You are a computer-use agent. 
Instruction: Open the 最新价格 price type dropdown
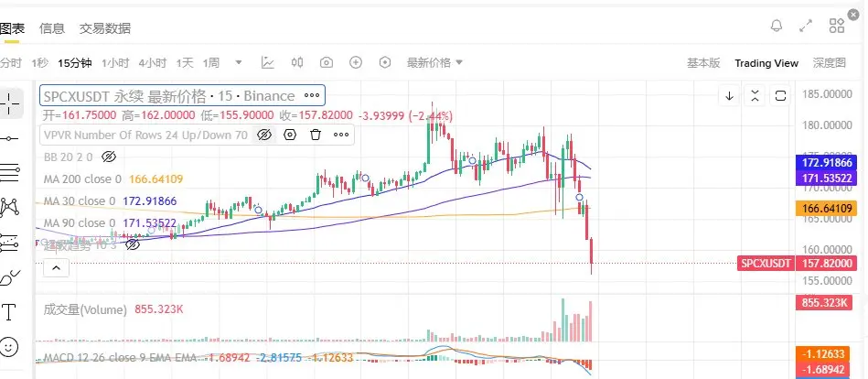tap(434, 62)
